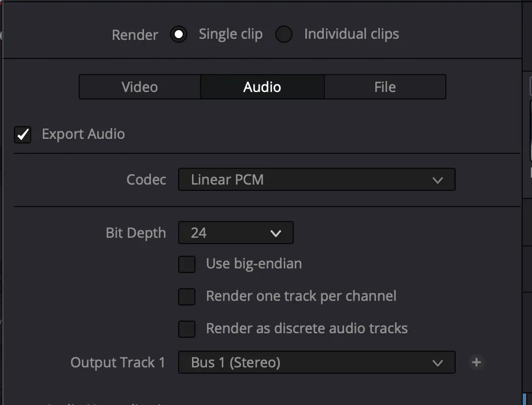This screenshot has width=532, height=405.
Task: Click the Bit Depth chevron arrow
Action: coord(276,234)
